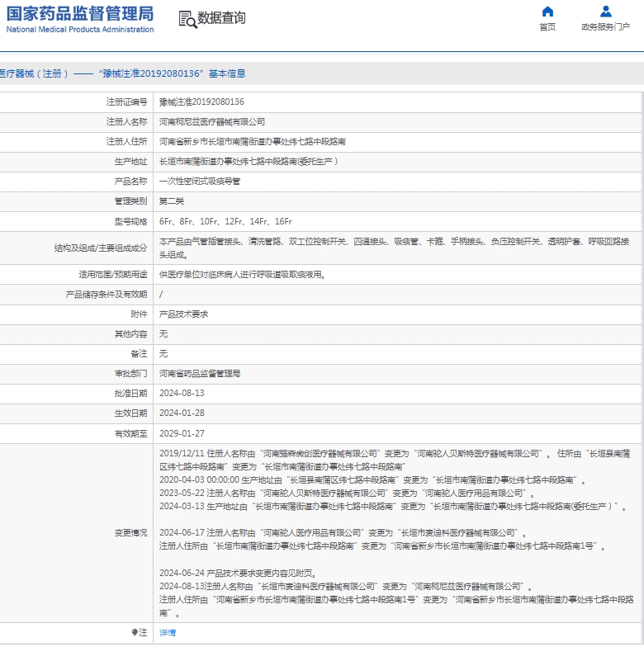Click the 2024-06-24 change record line
The height and width of the screenshot is (647, 644).
point(238,573)
